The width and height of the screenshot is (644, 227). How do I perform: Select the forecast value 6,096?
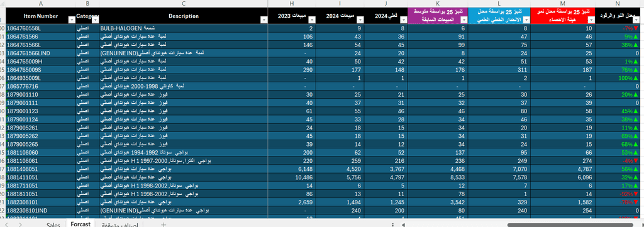click(x=563, y=177)
